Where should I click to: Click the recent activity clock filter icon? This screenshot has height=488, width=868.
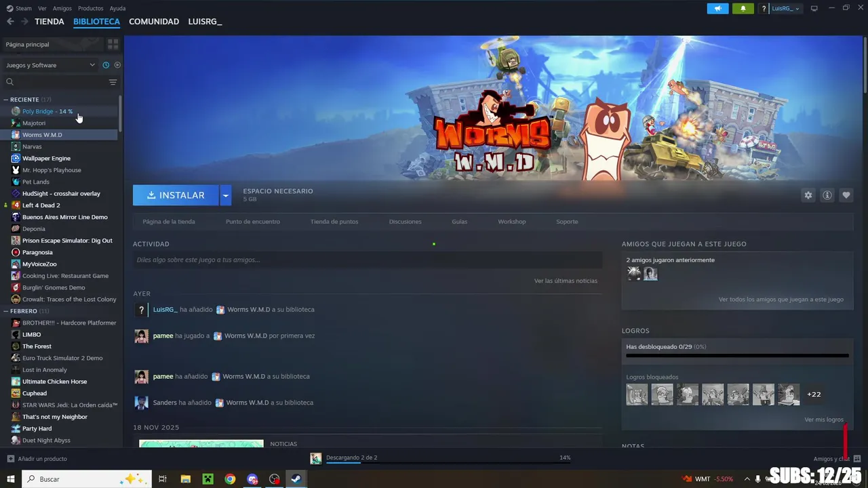point(106,65)
